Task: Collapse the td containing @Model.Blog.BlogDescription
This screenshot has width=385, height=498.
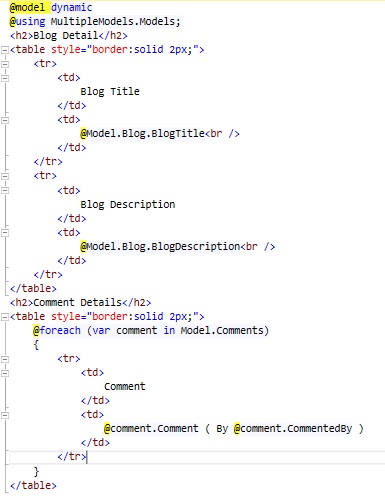Action: click(5, 233)
